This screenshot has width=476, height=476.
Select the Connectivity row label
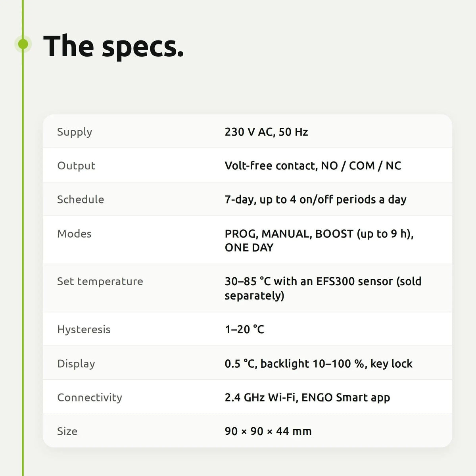click(x=90, y=397)
